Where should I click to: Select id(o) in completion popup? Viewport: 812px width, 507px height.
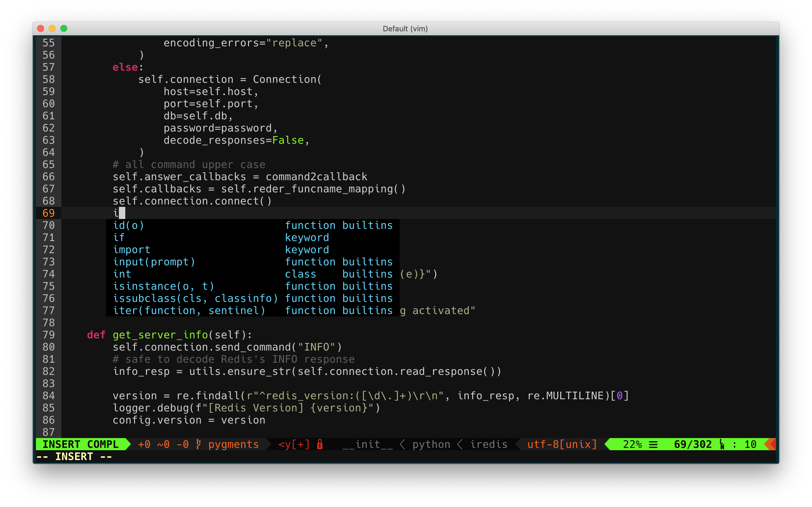point(128,225)
